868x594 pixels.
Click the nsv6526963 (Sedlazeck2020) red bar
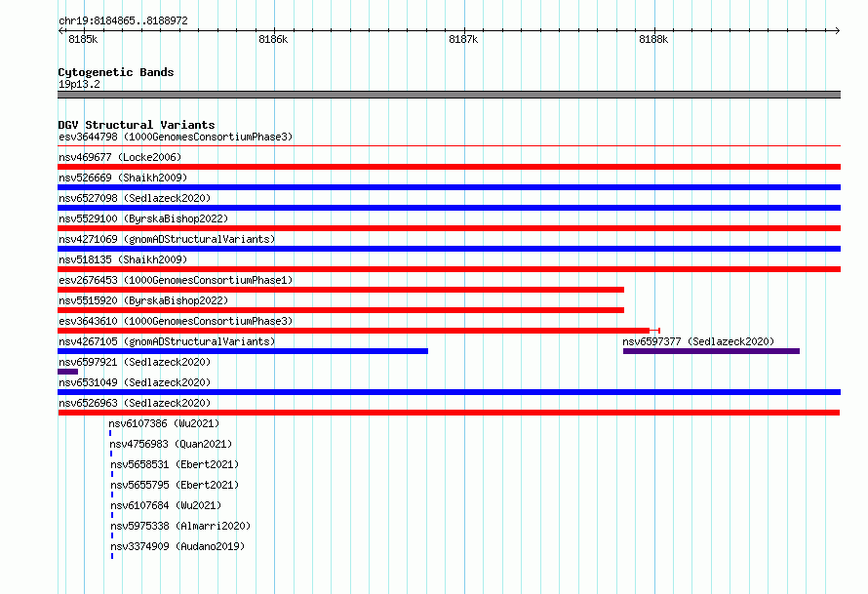tap(449, 413)
